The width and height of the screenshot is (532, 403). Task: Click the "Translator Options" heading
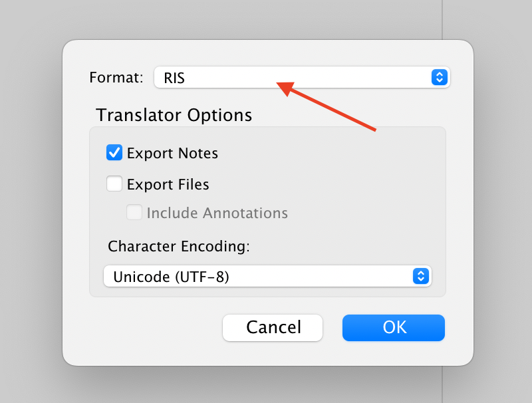pyautogui.click(x=174, y=115)
